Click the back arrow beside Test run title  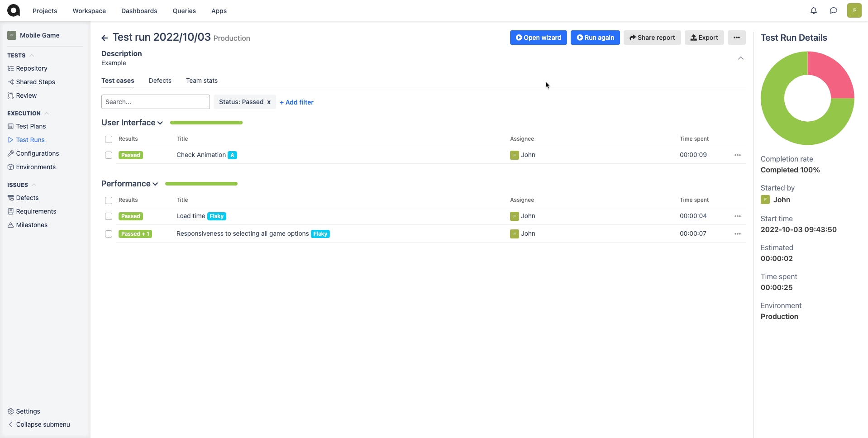click(105, 38)
